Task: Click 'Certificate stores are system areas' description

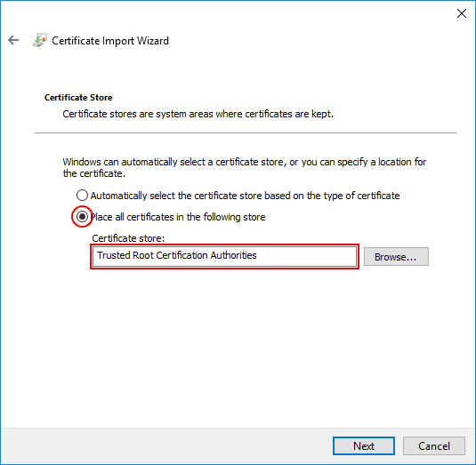Action: coord(198,114)
